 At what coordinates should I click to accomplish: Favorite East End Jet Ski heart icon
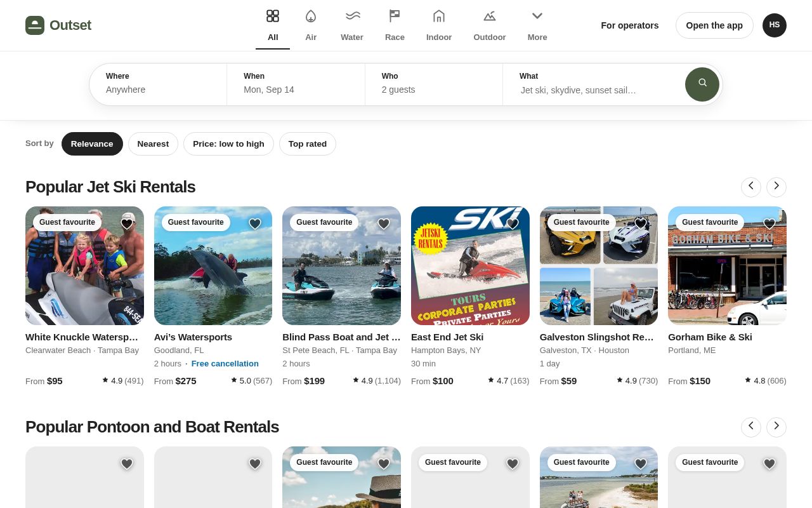[513, 224]
